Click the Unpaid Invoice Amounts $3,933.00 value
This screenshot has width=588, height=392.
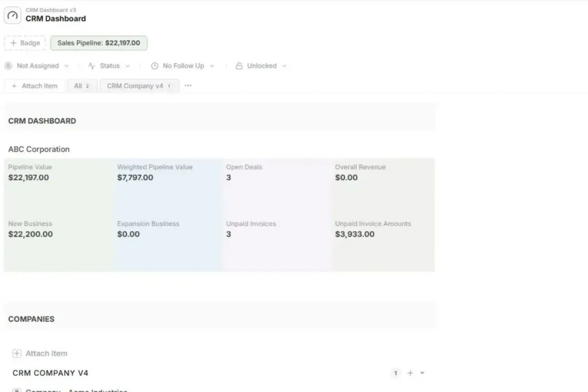point(355,234)
